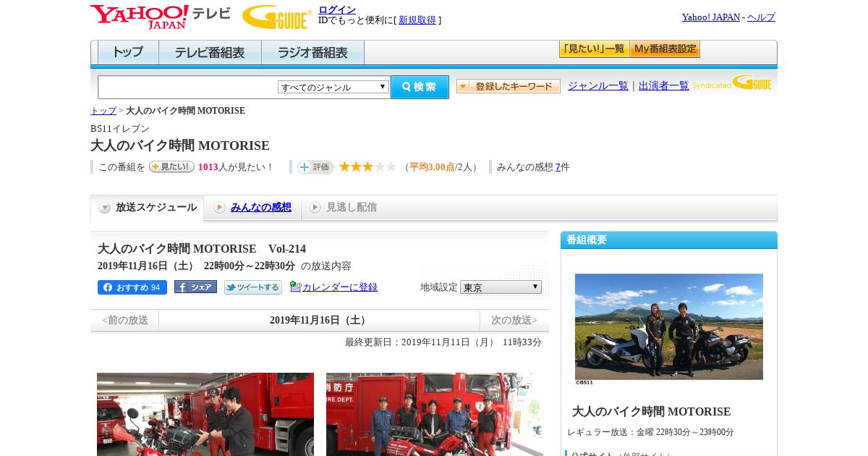Open the ラジオ番組表 tab

click(x=312, y=53)
